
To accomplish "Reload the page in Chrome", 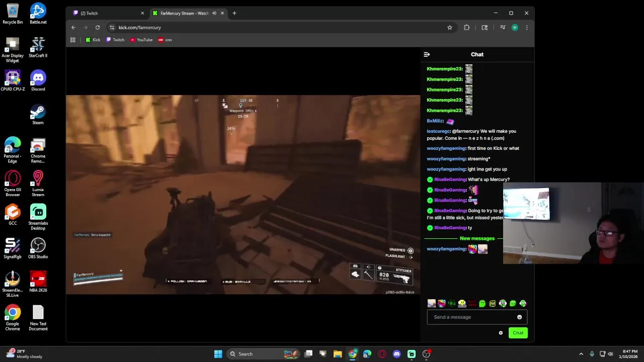I will tap(98, 28).
